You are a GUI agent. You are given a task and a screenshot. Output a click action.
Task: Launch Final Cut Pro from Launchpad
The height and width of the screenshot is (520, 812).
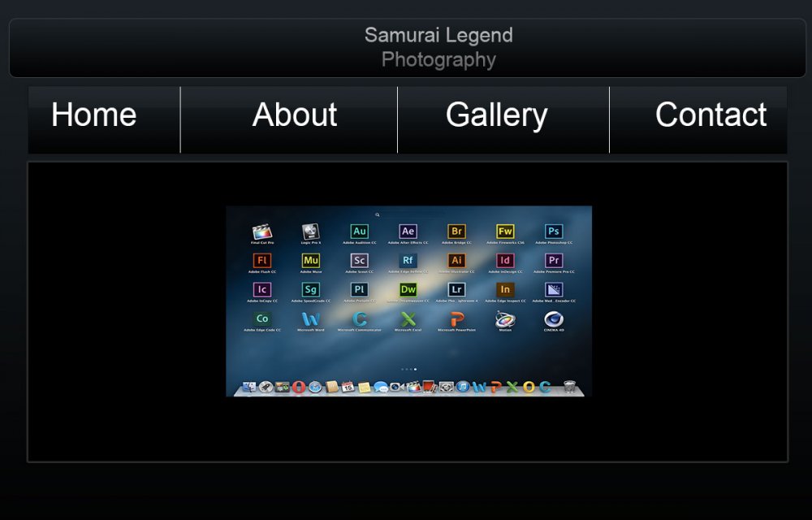[262, 232]
